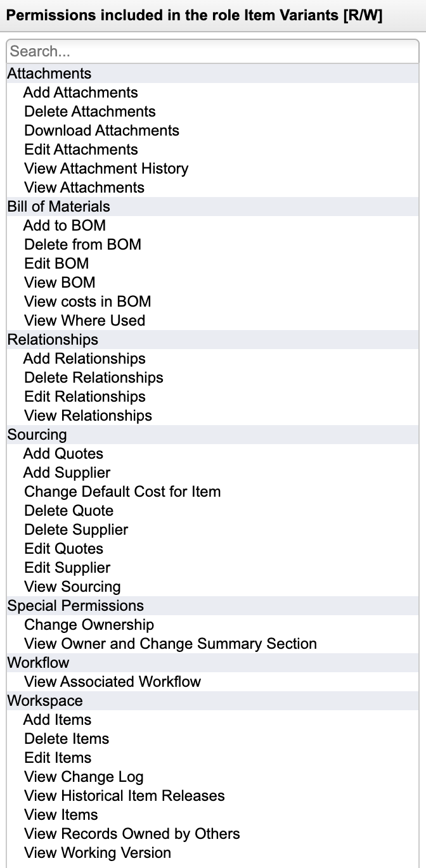Select the Sourcing category header
The height and width of the screenshot is (868, 426).
37,435
